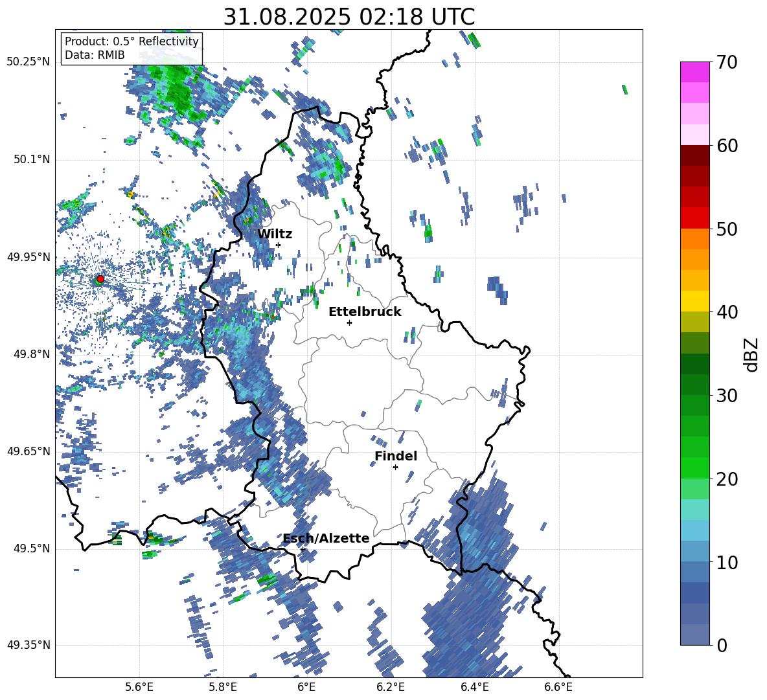
Task: Click the 20 label on colorbar
Action: coord(727,479)
